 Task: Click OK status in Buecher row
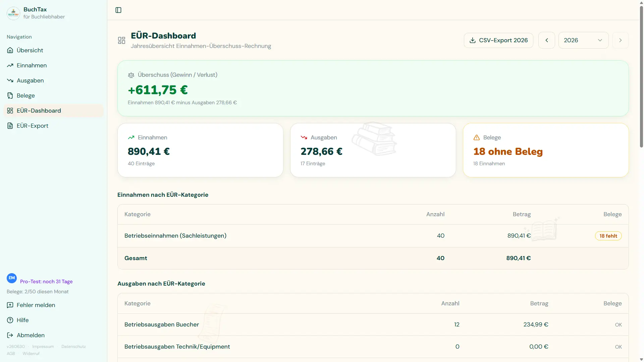(x=618, y=325)
